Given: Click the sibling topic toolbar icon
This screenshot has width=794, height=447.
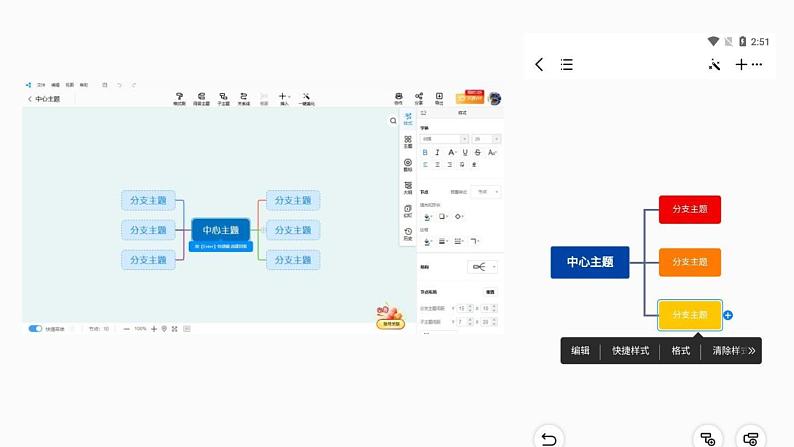Looking at the screenshot, I should [201, 99].
